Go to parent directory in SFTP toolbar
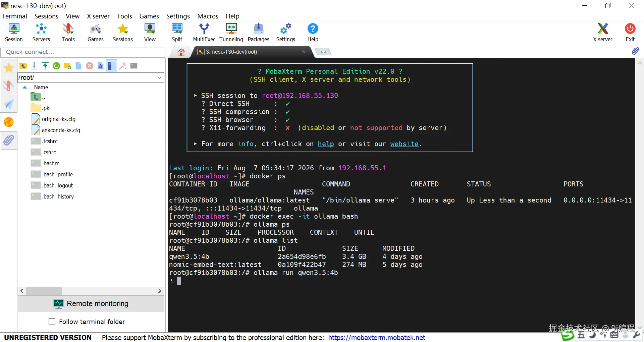 coord(23,66)
